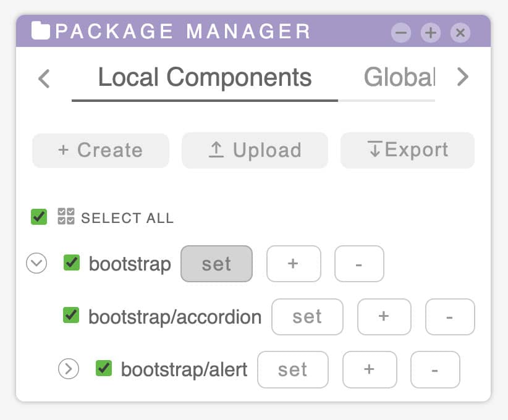The height and width of the screenshot is (420, 508).
Task: Show next tabs with right chevron
Action: 463,77
